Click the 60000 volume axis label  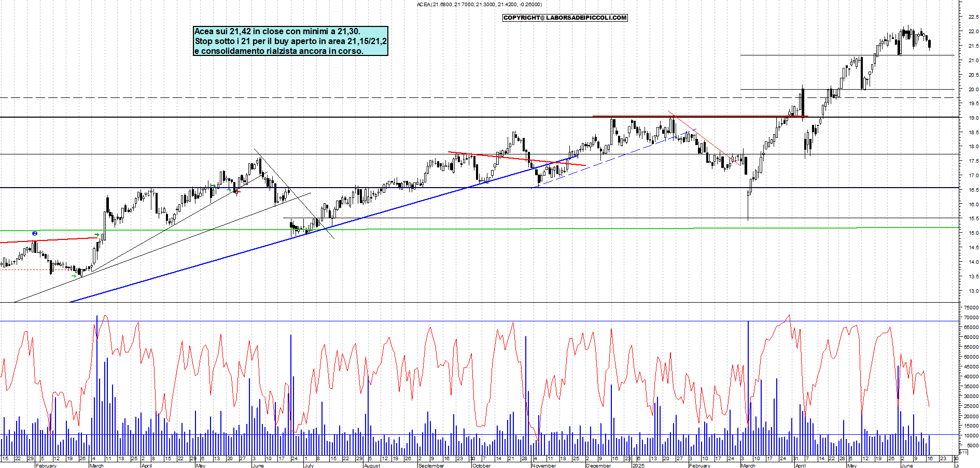click(x=971, y=337)
